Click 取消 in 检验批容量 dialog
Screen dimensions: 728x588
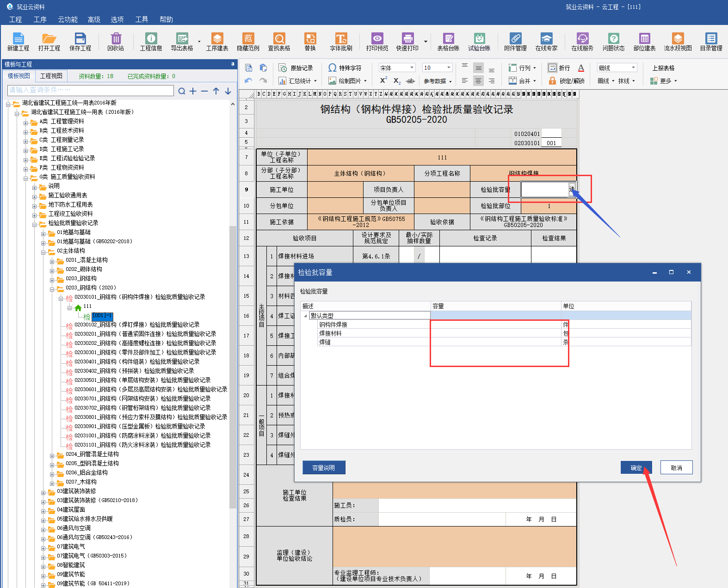pos(676,468)
